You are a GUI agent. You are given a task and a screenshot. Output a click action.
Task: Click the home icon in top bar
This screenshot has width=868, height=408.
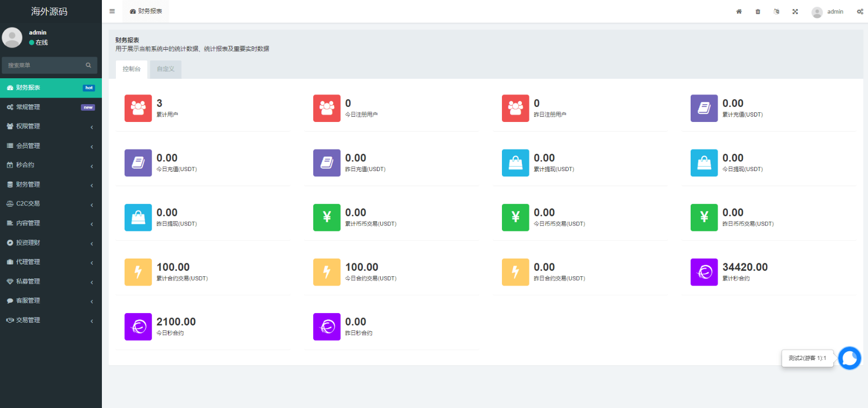[739, 11]
